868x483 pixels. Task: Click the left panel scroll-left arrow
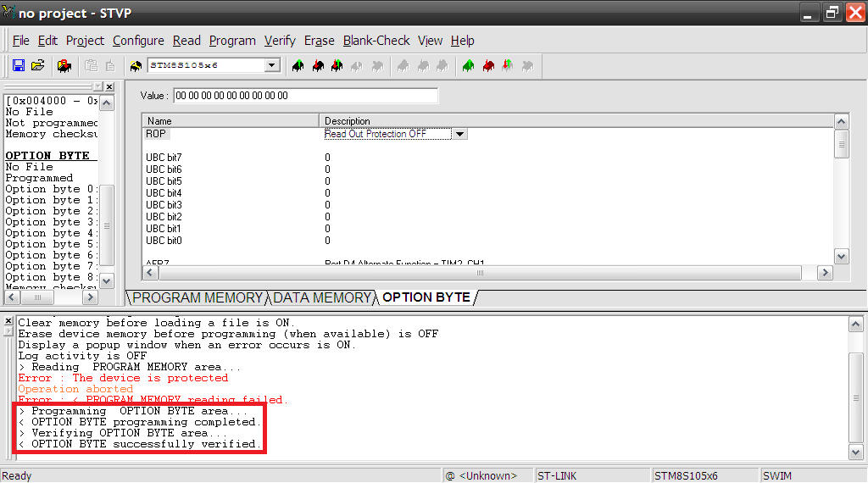[x=12, y=297]
